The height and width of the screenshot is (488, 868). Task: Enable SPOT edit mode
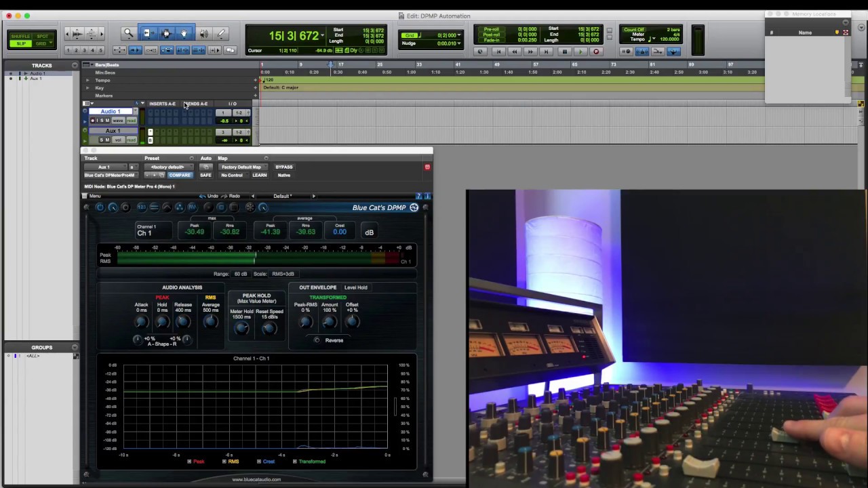coord(42,36)
